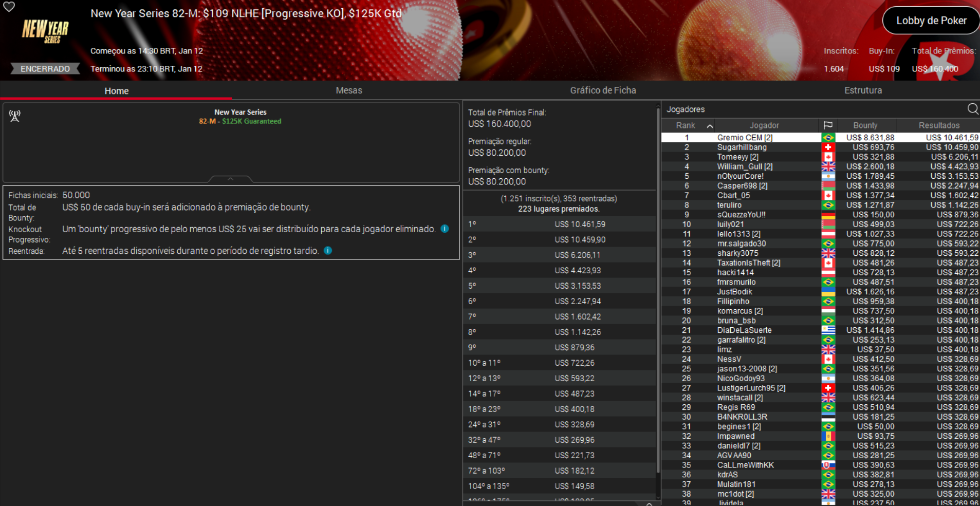980x506 pixels.
Task: Click the ENCERRADO status badge
Action: [x=45, y=68]
